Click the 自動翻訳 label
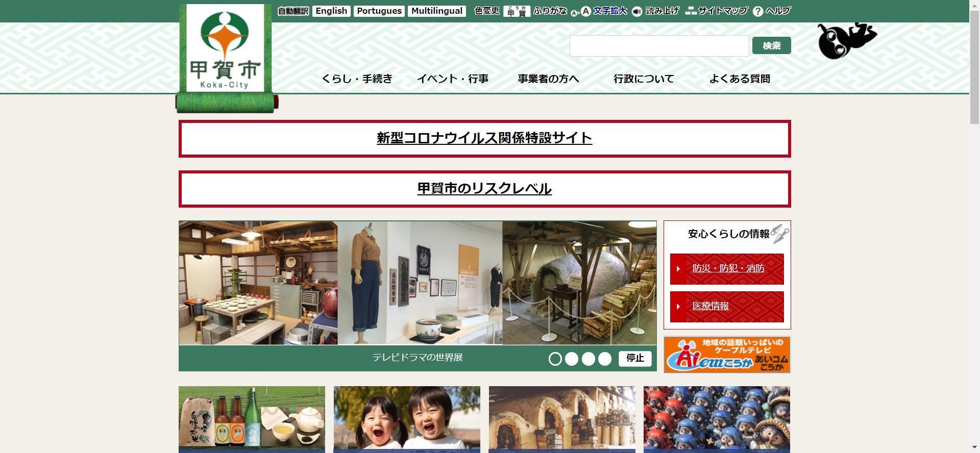The height and width of the screenshot is (453, 980). [293, 11]
